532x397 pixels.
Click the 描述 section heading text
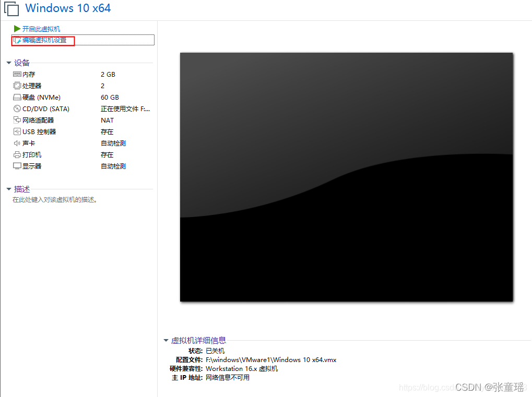tap(22, 189)
